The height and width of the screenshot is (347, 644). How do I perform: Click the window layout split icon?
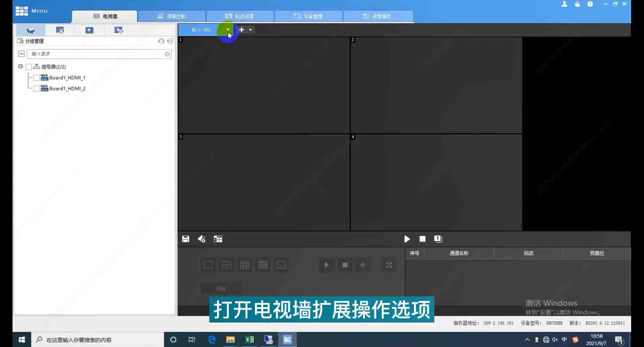click(x=218, y=239)
